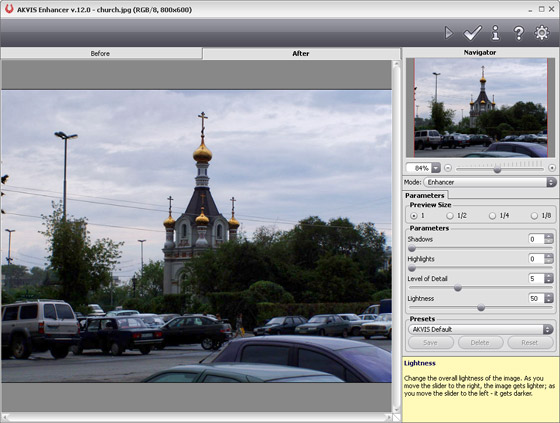560x423 pixels.
Task: Select Preview Size 1/4 radio button
Action: point(492,216)
